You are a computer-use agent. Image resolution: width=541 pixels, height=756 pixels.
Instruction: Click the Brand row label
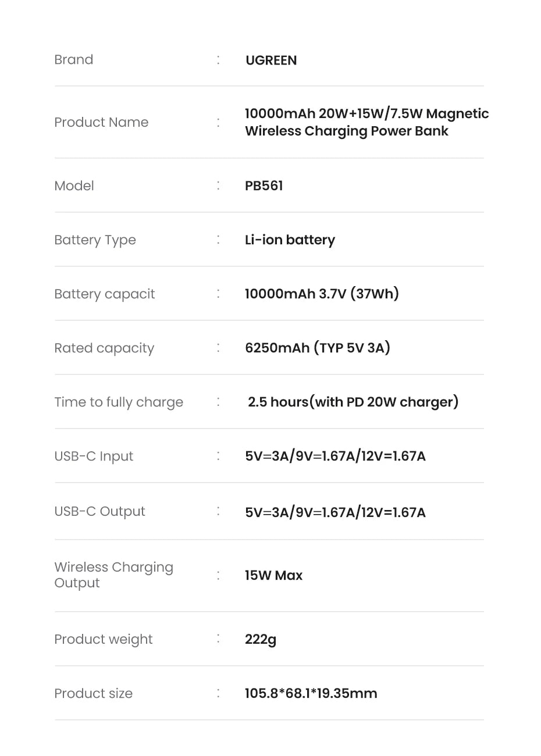coord(74,60)
